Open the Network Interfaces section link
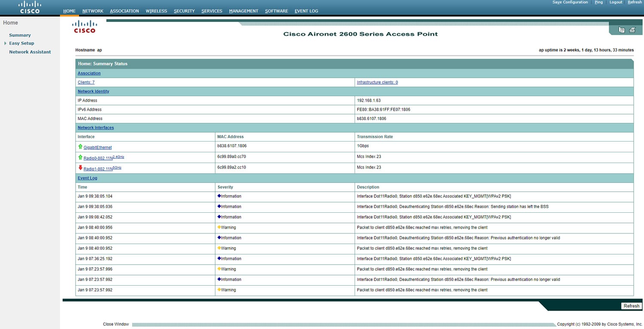 click(x=96, y=128)
